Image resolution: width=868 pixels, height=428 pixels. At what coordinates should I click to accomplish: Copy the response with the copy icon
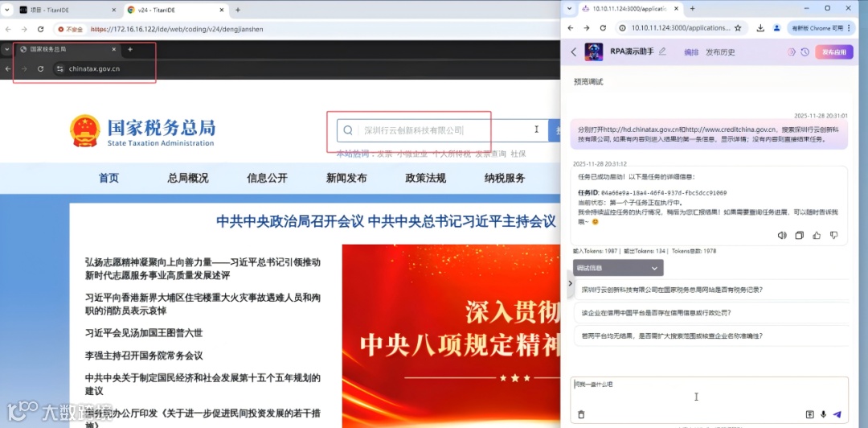(x=799, y=236)
